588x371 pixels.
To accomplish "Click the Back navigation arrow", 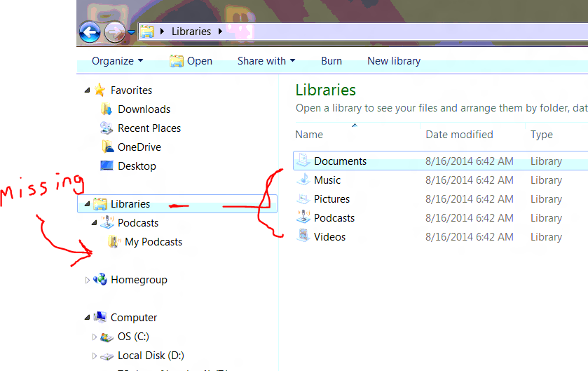I will point(90,32).
